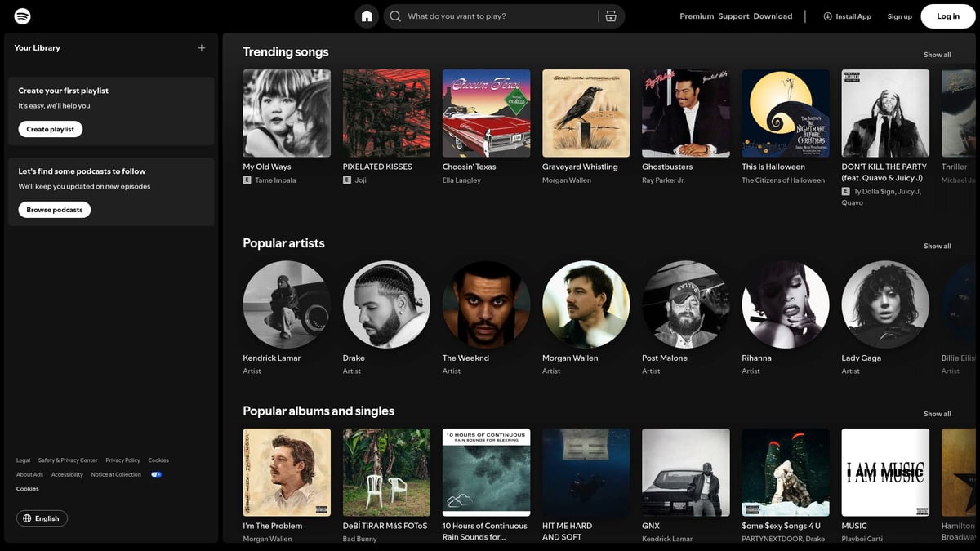Toggle the privacy switch near Notice at Collection
Screen dimensions: 980x551
pyautogui.click(x=156, y=473)
